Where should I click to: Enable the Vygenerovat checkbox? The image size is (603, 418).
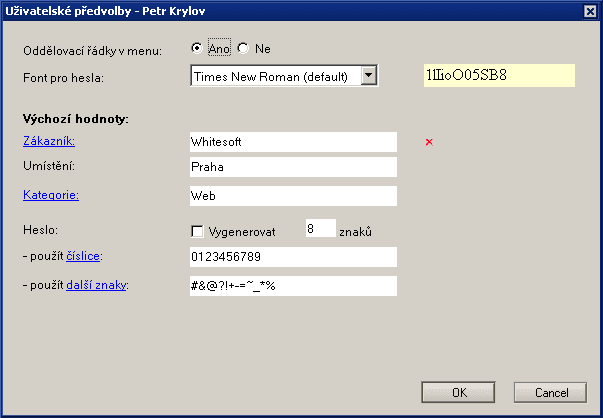pos(197,231)
